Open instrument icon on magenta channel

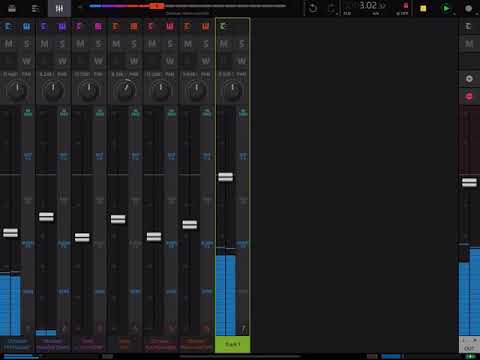point(98,27)
